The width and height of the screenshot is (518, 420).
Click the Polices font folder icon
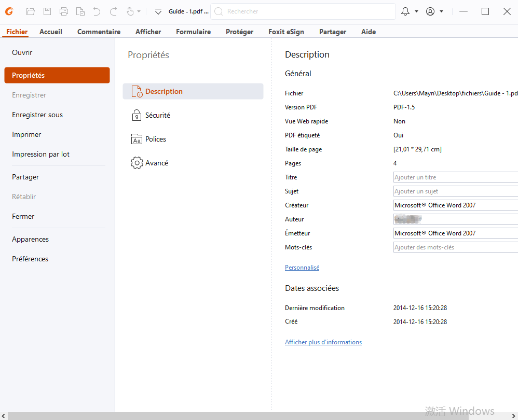(x=137, y=139)
